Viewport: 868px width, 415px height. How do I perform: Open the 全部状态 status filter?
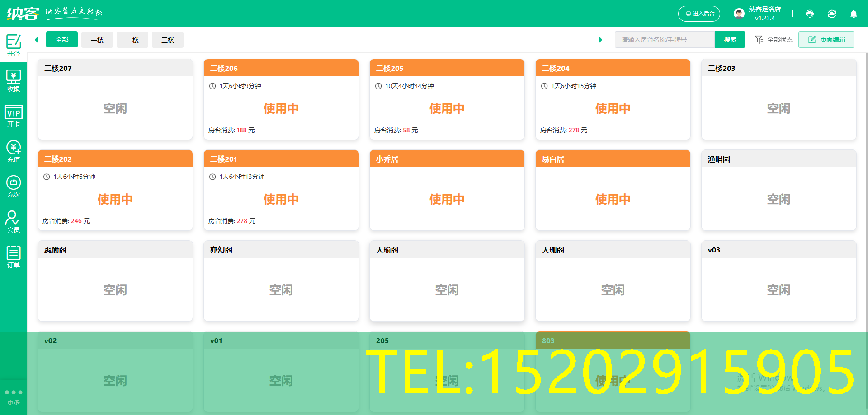pyautogui.click(x=774, y=39)
